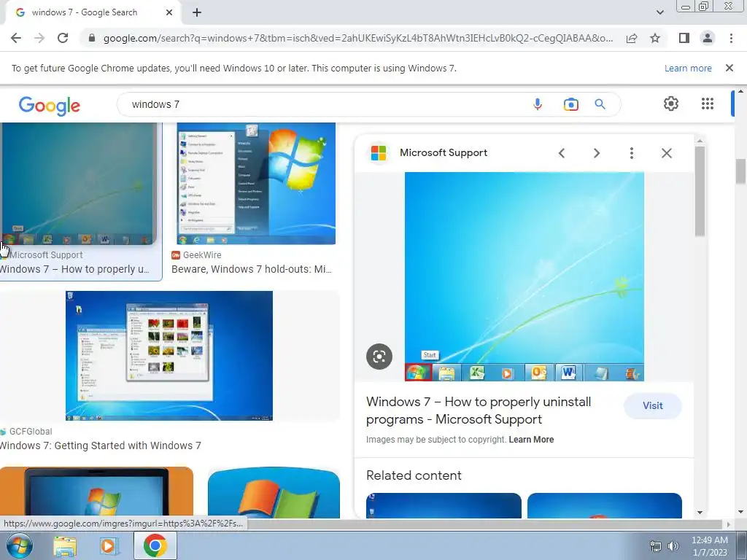
Task: Switch to Chrome in the taskbar
Action: (155, 545)
